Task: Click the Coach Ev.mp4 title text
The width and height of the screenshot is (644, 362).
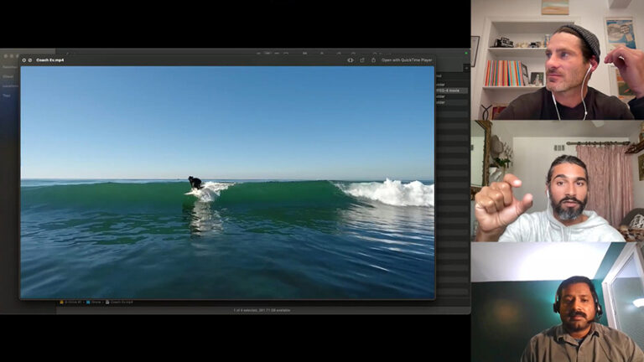Action: (50, 59)
